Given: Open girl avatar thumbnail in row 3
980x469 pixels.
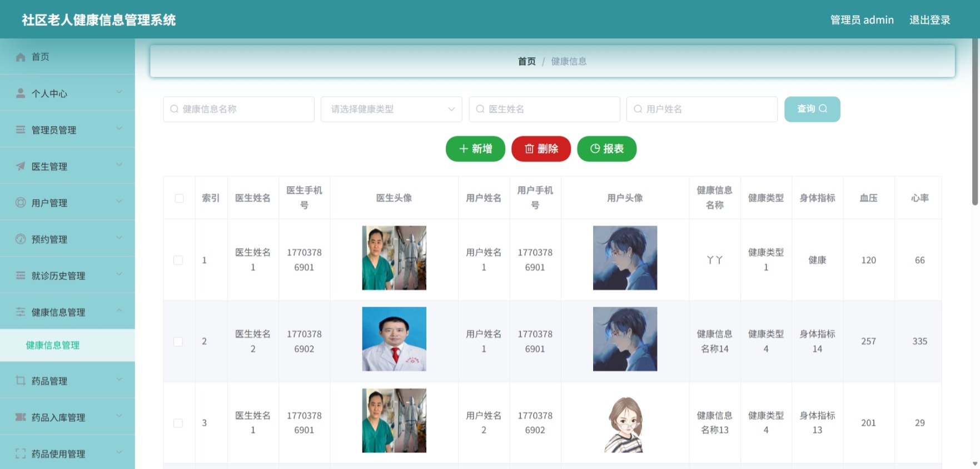Looking at the screenshot, I should 625,421.
